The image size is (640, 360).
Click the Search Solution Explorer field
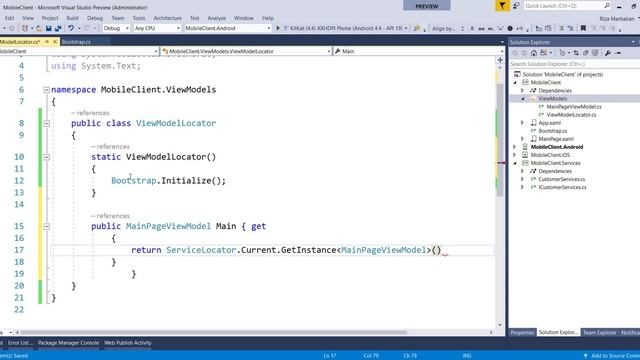tap(574, 64)
